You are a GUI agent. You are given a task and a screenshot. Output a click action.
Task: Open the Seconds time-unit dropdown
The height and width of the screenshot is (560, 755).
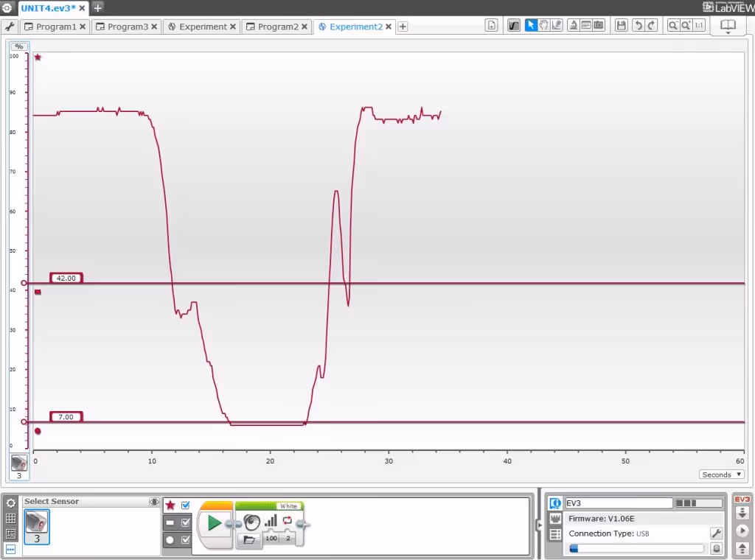click(x=720, y=475)
